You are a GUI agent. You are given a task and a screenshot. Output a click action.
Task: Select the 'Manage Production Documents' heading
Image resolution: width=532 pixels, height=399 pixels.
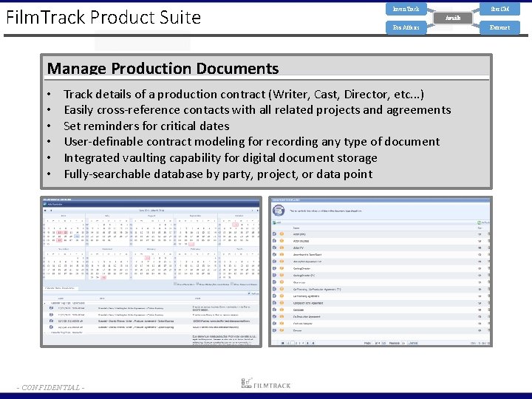(x=163, y=69)
